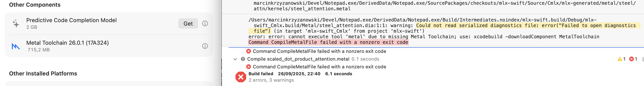Click the blue Metal Toolchain icon

(x=16, y=46)
